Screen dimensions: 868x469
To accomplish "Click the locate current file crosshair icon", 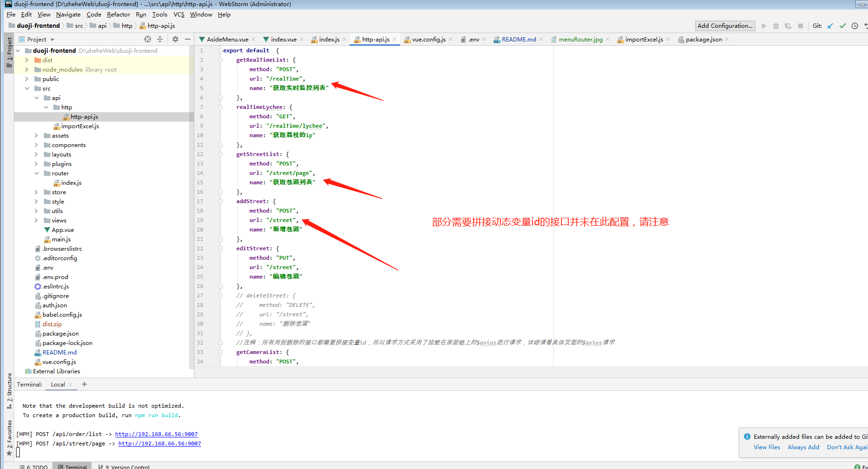I will [x=148, y=39].
